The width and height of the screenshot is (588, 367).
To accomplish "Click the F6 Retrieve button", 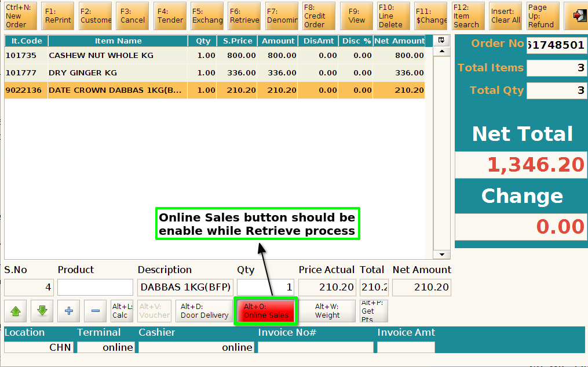I will click(x=244, y=16).
